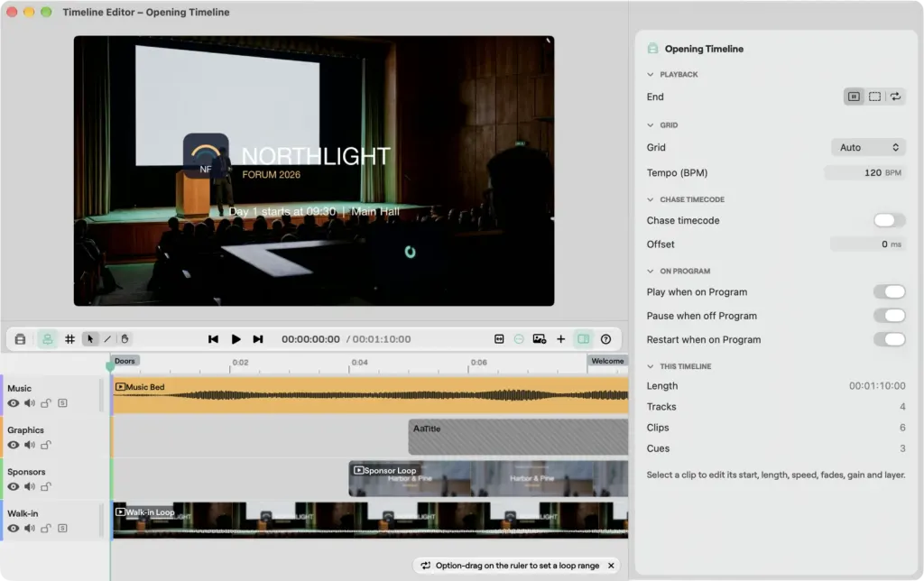
Task: Select the Sponsor Loop clip
Action: [488, 479]
